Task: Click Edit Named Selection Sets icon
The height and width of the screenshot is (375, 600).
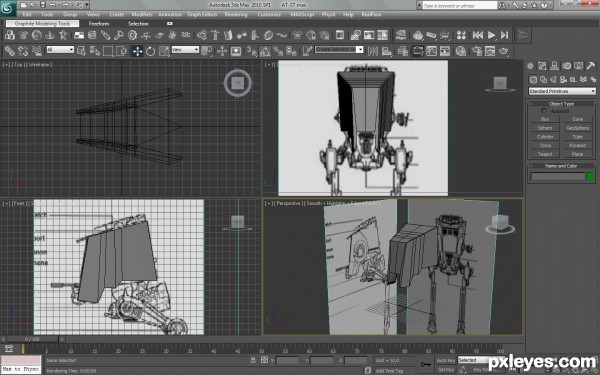Action: [307, 51]
